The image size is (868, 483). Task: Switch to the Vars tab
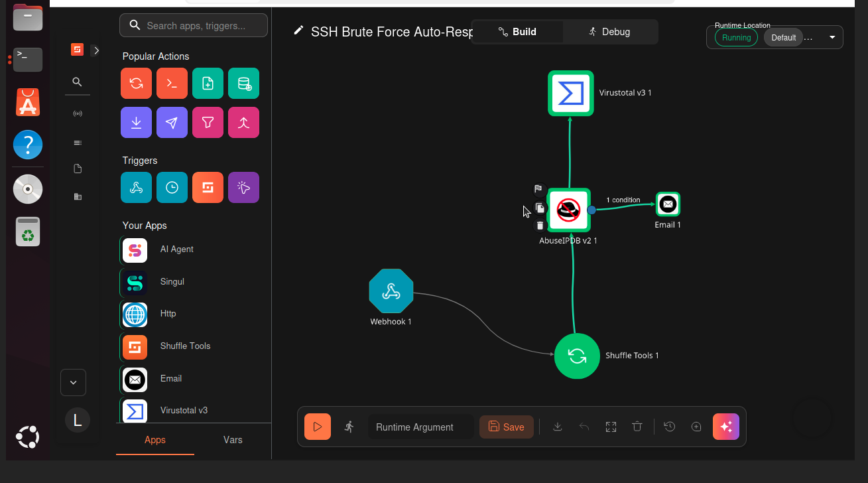click(x=233, y=440)
